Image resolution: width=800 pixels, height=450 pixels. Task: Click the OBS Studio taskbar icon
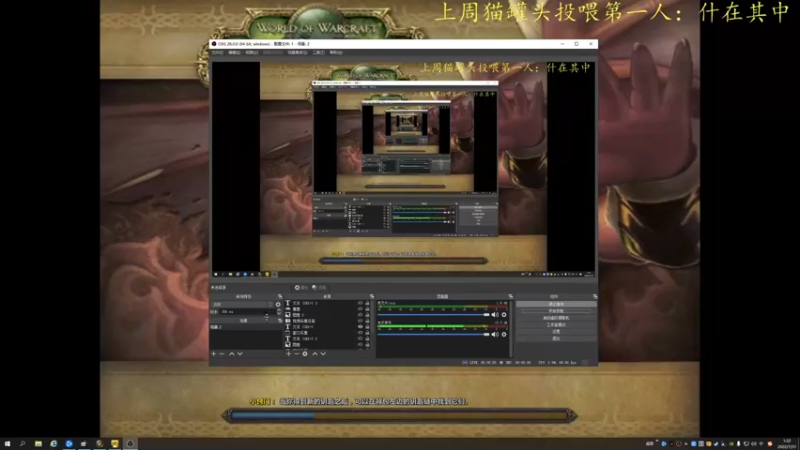[x=130, y=444]
